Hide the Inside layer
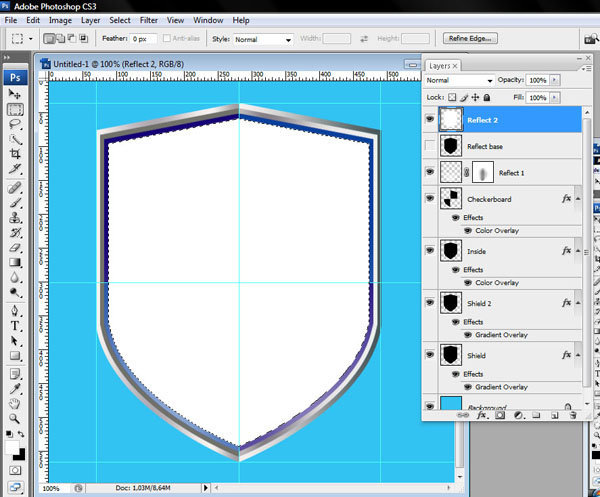The height and width of the screenshot is (497, 600). tap(430, 250)
